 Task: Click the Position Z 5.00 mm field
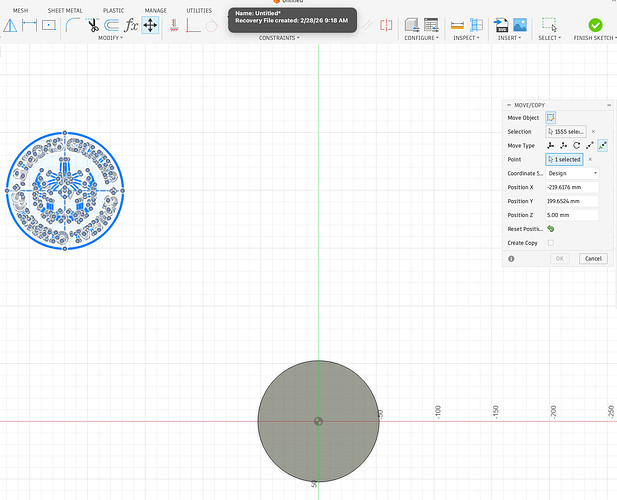tap(572, 215)
